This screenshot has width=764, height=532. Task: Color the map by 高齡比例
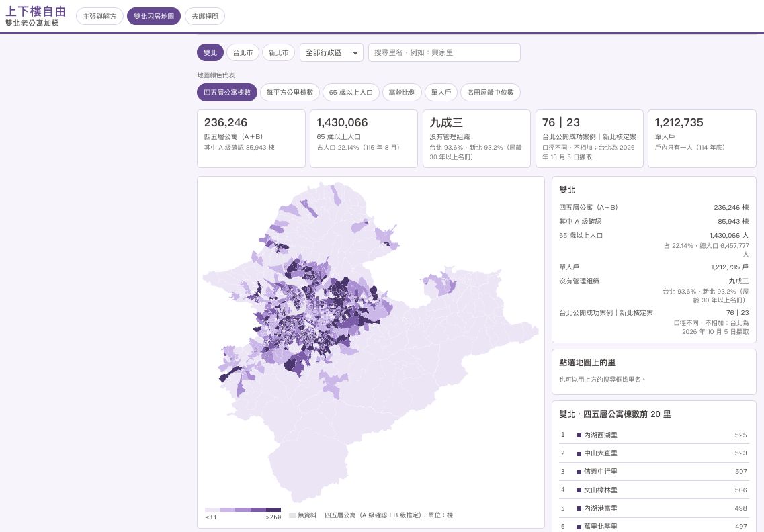(402, 93)
